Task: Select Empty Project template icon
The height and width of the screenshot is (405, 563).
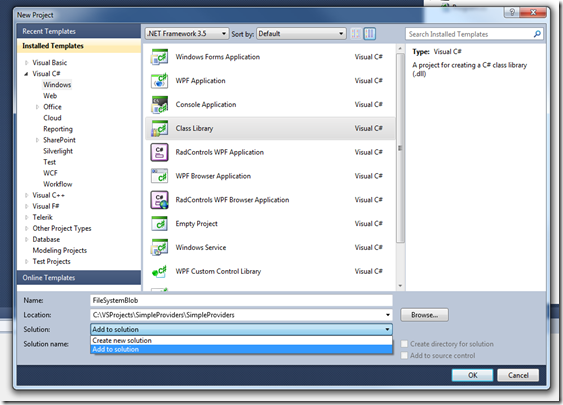Action: coord(159,224)
